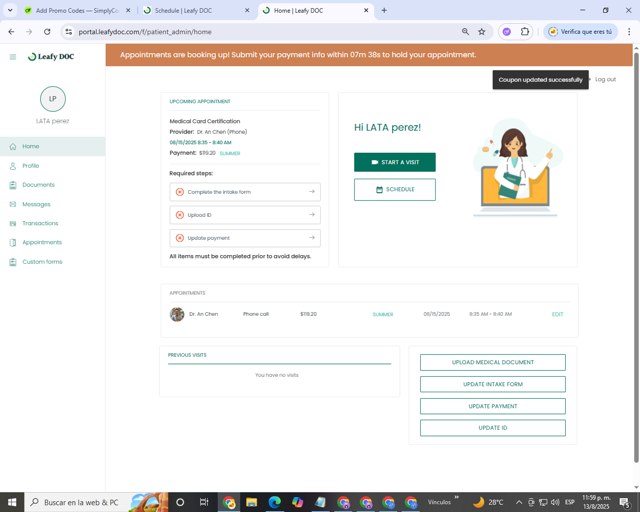This screenshot has width=640, height=512.
Task: Click the Home house icon
Action: click(13, 146)
